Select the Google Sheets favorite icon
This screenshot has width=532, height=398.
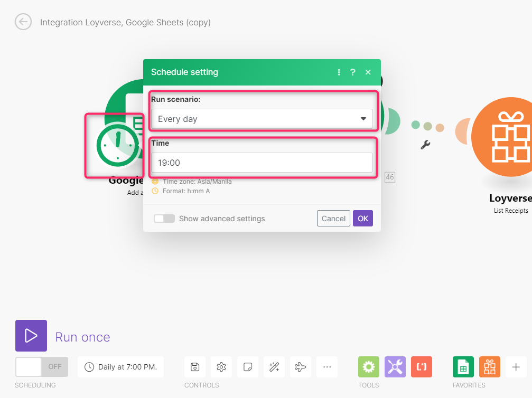click(x=463, y=366)
